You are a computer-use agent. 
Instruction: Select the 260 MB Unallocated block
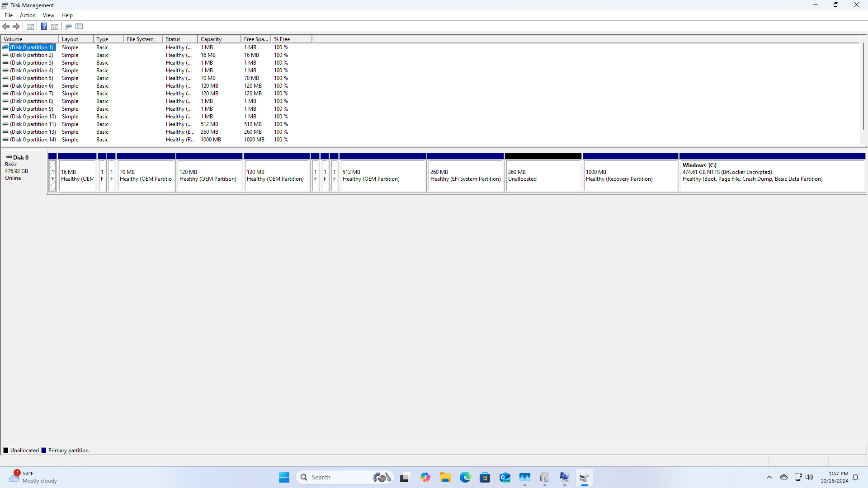(x=543, y=176)
